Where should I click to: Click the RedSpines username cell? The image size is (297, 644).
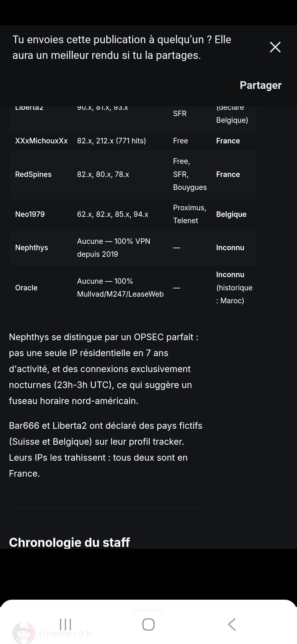click(33, 174)
